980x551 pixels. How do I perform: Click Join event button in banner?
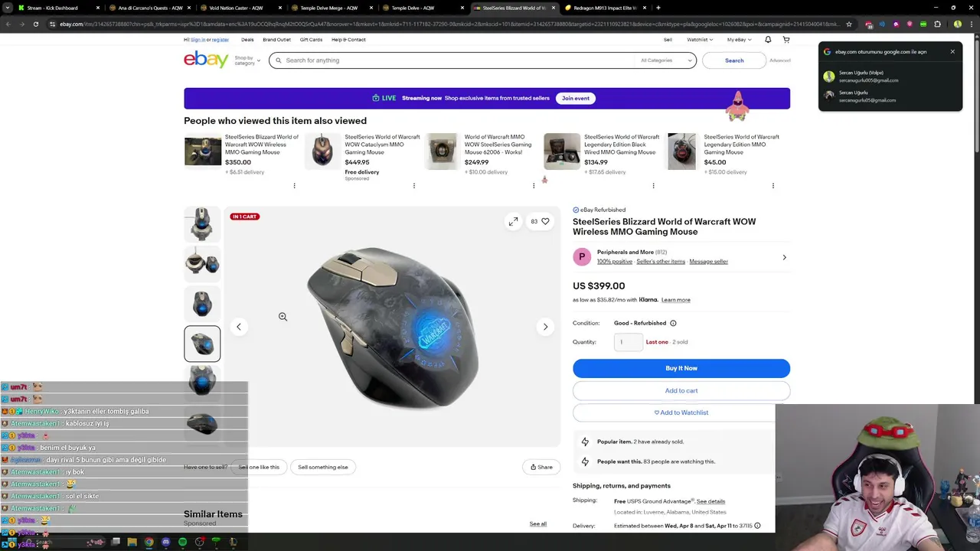(x=576, y=98)
